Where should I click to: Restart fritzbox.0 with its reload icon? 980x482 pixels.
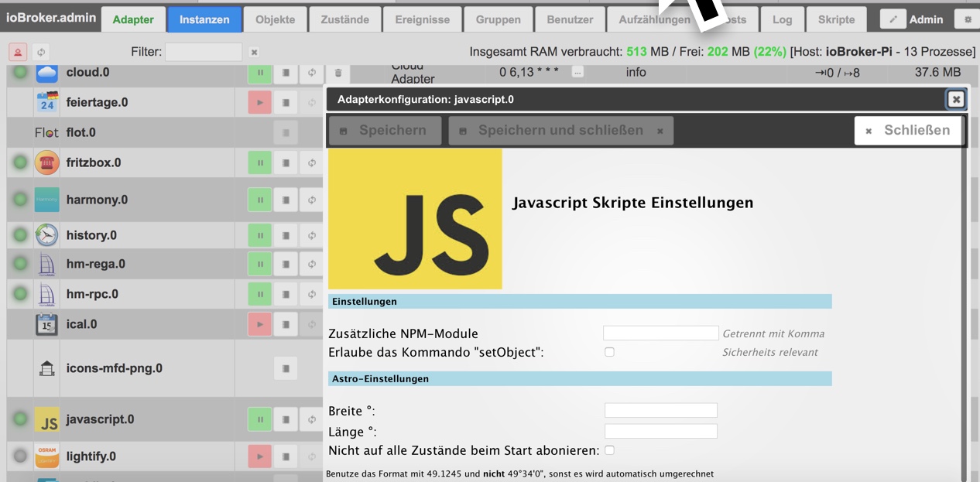click(x=311, y=162)
